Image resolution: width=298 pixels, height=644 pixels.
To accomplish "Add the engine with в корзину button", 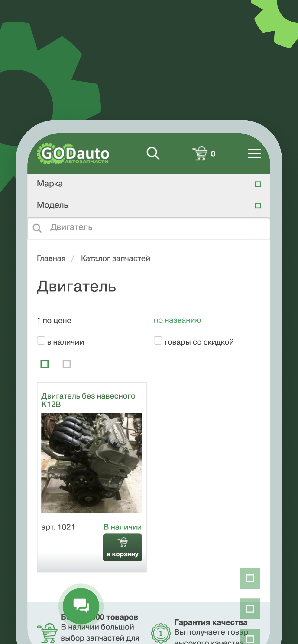I will (x=123, y=547).
